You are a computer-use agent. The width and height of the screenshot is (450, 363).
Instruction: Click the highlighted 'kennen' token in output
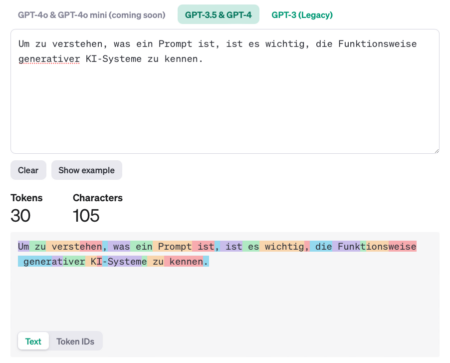click(x=183, y=262)
